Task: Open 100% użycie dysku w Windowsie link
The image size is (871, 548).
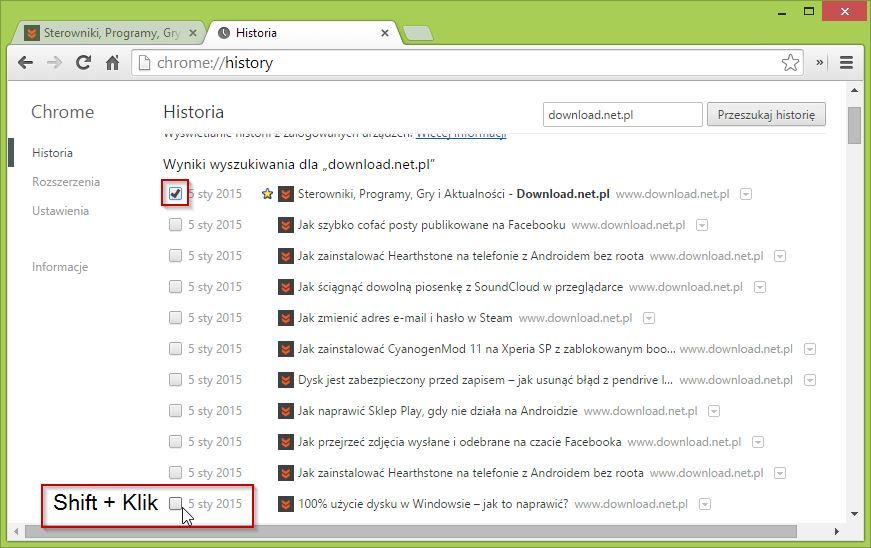Action: tap(433, 504)
